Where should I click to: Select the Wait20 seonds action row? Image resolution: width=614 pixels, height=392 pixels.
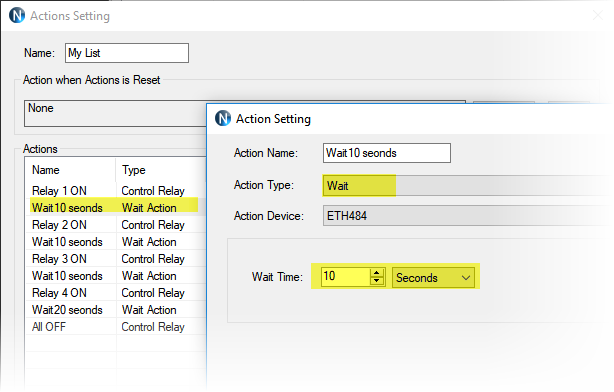[x=116, y=310]
